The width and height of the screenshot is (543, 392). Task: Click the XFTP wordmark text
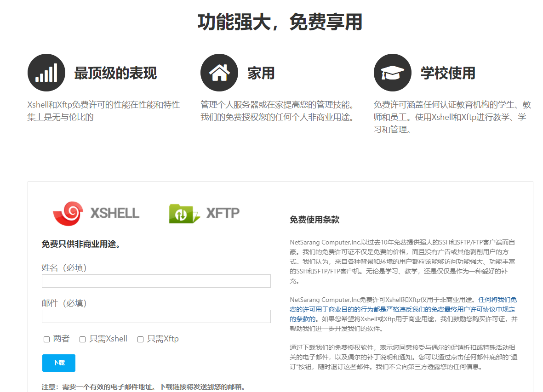coord(223,213)
